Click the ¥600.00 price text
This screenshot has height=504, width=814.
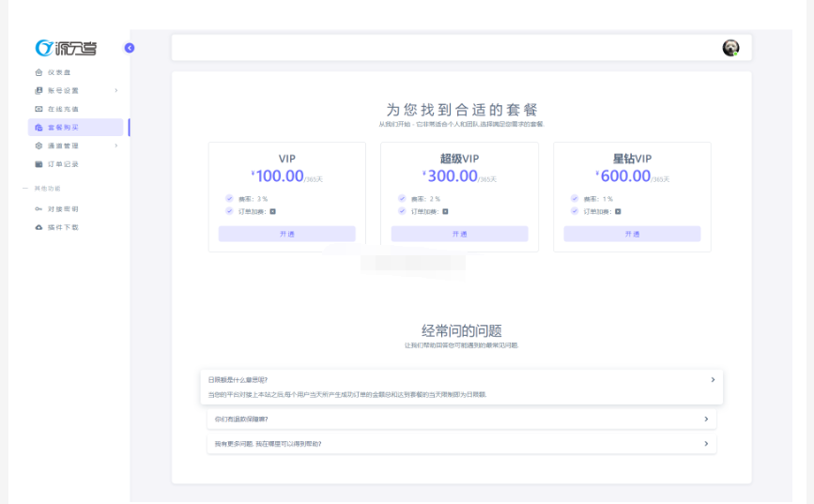(623, 176)
